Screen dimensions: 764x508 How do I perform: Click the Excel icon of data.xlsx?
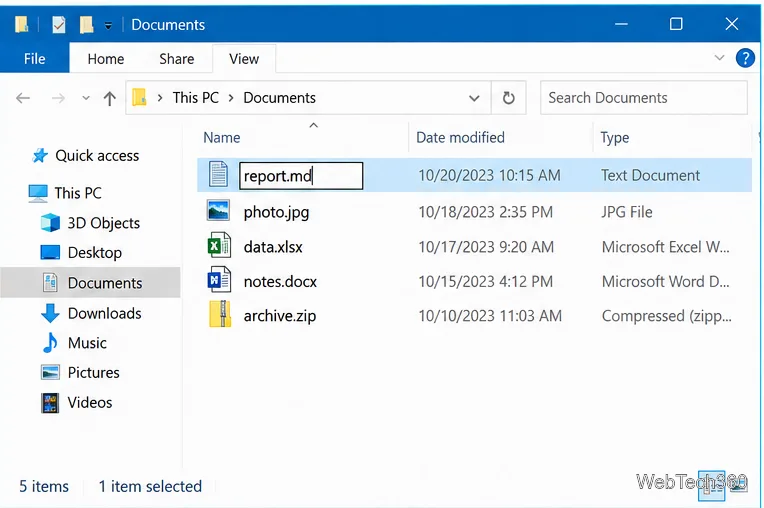pos(219,245)
